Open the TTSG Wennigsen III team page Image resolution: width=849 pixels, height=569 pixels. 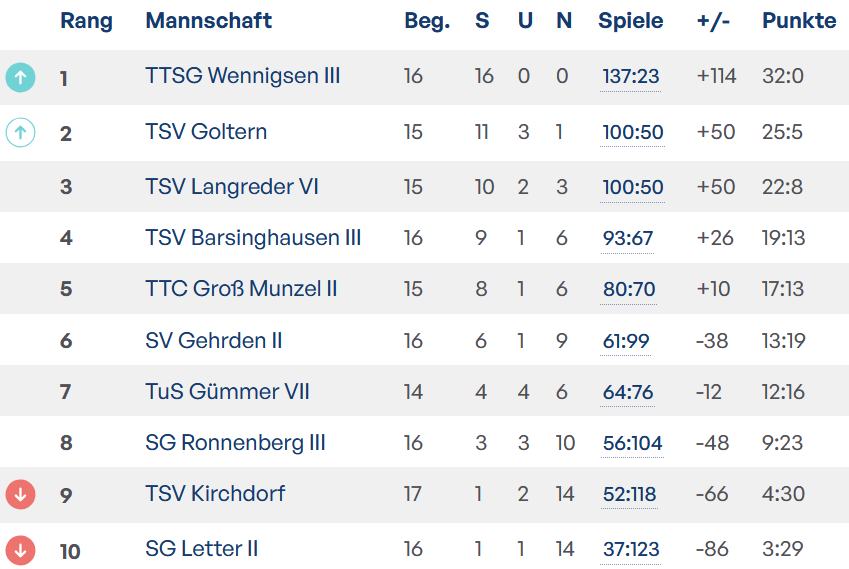[242, 76]
